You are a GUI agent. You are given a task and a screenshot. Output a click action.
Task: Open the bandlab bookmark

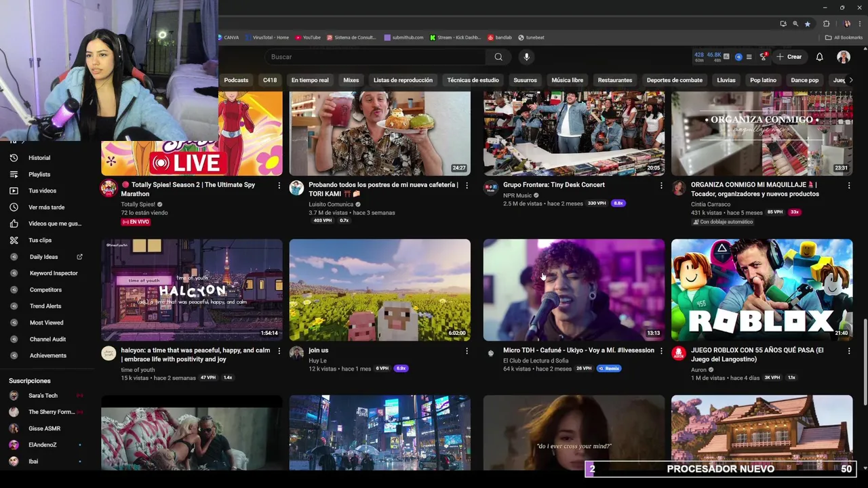500,37
